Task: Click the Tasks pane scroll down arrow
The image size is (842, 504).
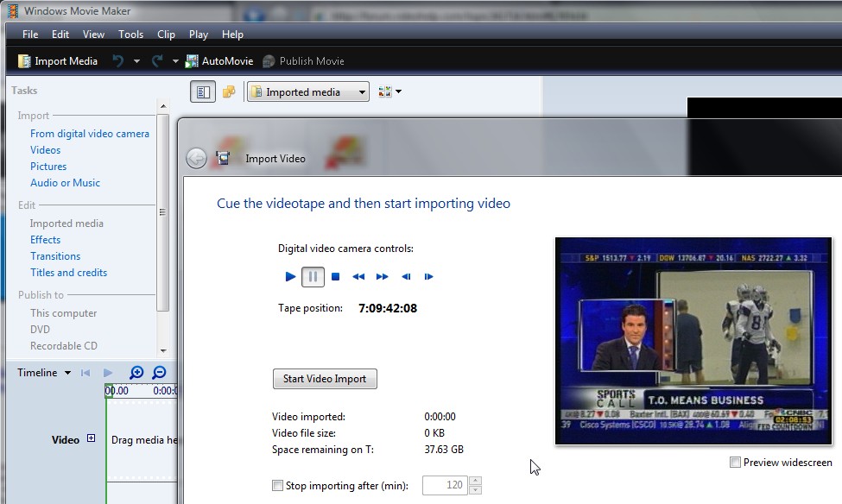Action: click(163, 350)
